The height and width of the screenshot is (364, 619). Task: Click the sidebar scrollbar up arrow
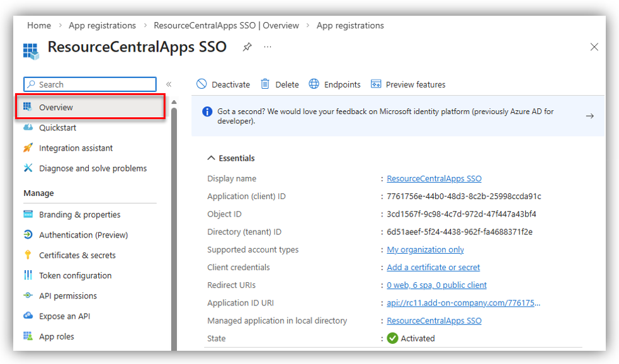point(174,102)
